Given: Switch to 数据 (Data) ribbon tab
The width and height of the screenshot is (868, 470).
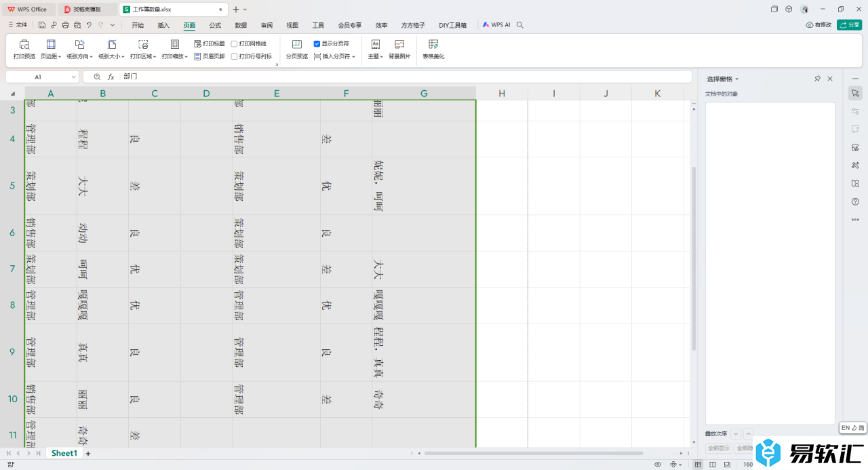Looking at the screenshot, I should coord(241,25).
